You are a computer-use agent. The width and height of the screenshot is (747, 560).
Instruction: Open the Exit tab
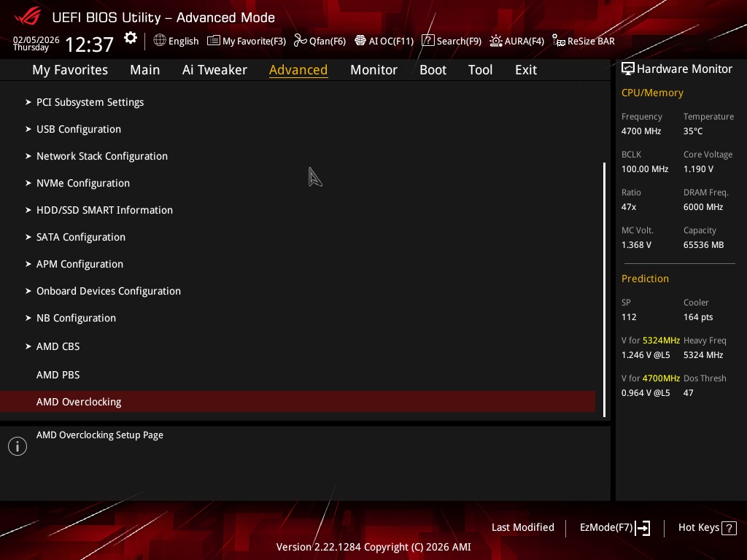[x=526, y=70]
